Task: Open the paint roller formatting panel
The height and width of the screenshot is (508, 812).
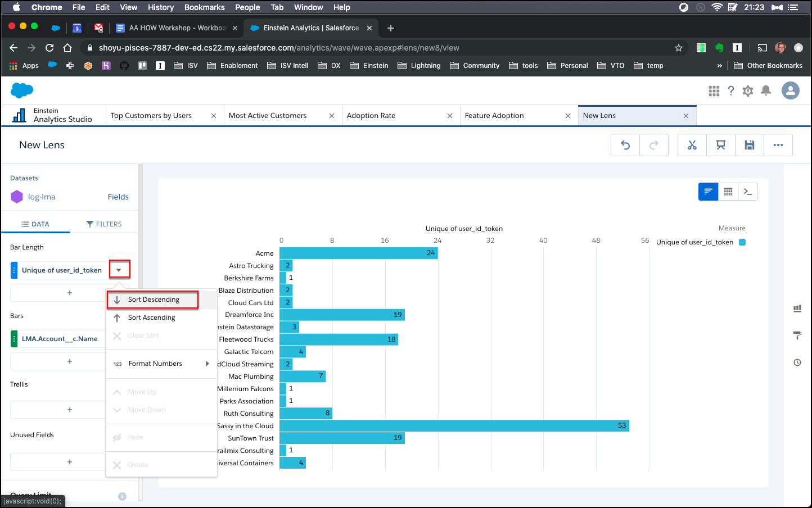Action: [797, 335]
